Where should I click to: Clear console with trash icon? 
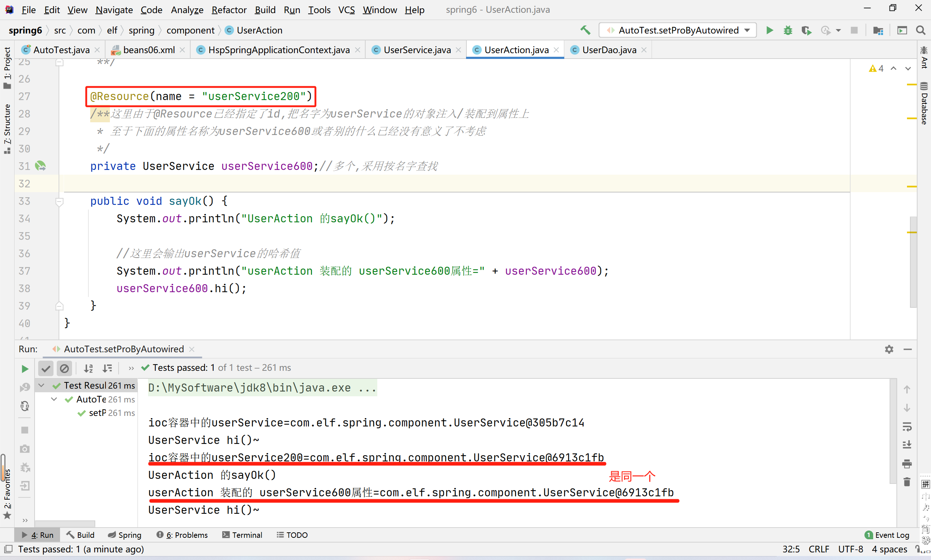(x=907, y=482)
